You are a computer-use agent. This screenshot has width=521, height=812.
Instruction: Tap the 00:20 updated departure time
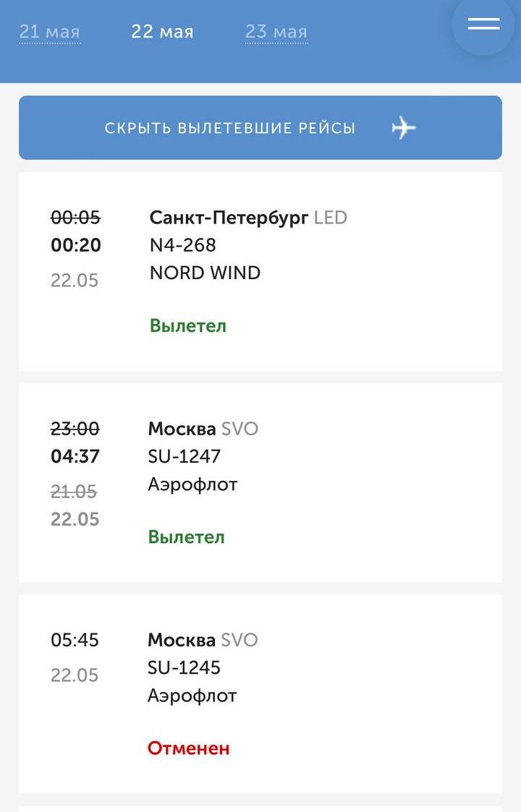(x=76, y=245)
